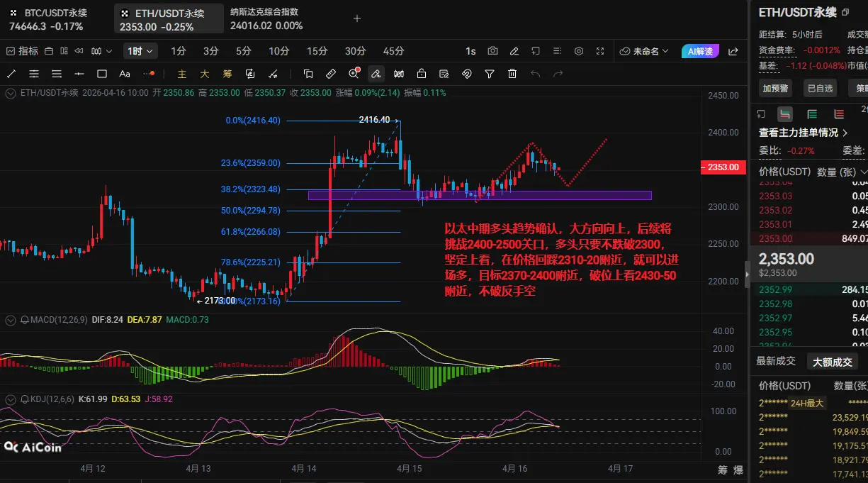Screen dimensions: 868x483
Task: Show buy and sell order book view
Action: pos(784,114)
